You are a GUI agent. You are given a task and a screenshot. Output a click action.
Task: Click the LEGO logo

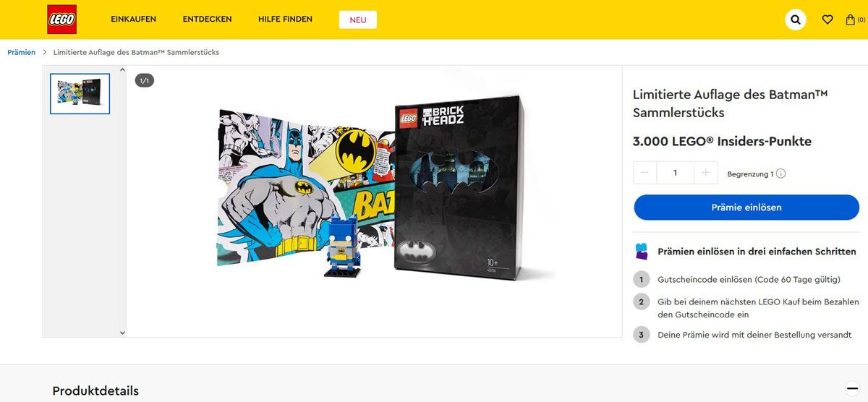click(61, 20)
